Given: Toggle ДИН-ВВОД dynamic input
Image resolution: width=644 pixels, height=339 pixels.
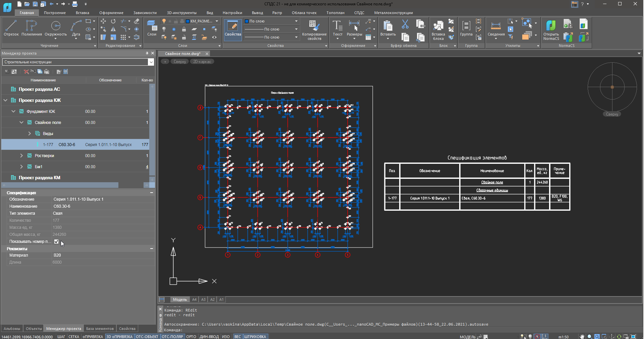Looking at the screenshot, I should click(x=209, y=337).
